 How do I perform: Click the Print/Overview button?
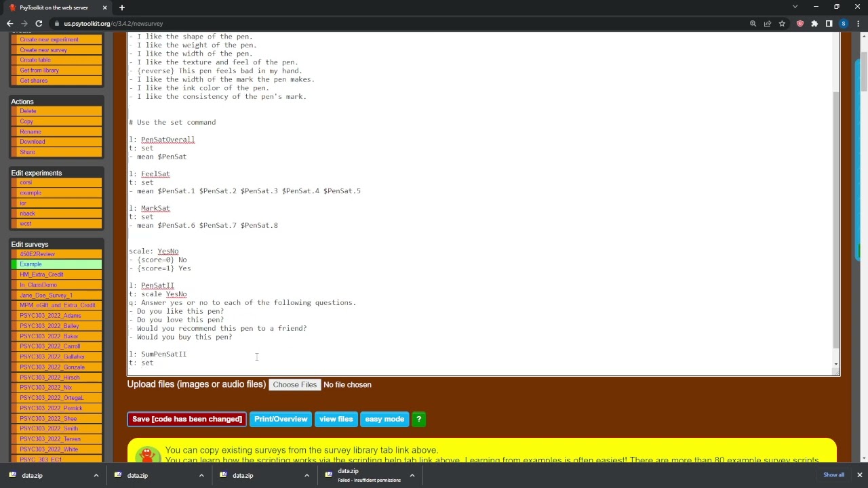(x=281, y=419)
